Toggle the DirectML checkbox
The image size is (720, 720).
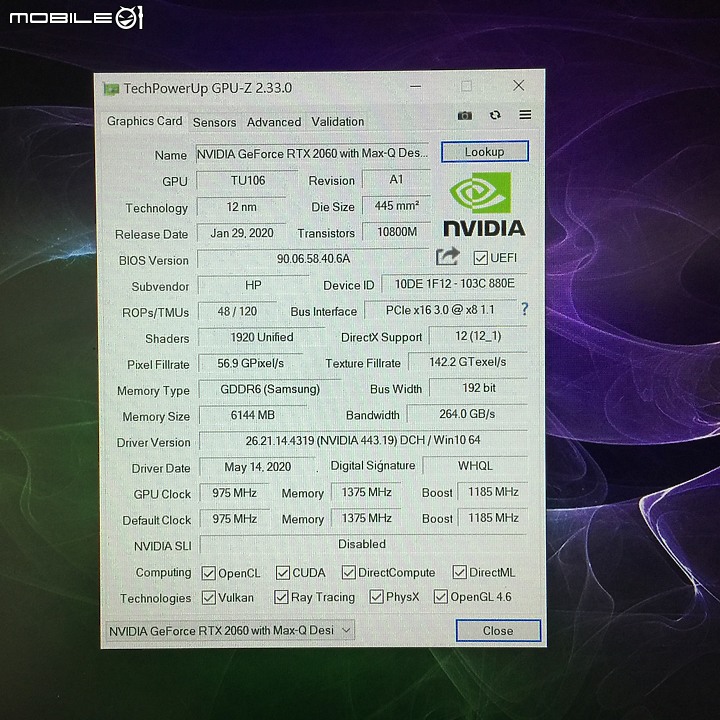coord(460,572)
